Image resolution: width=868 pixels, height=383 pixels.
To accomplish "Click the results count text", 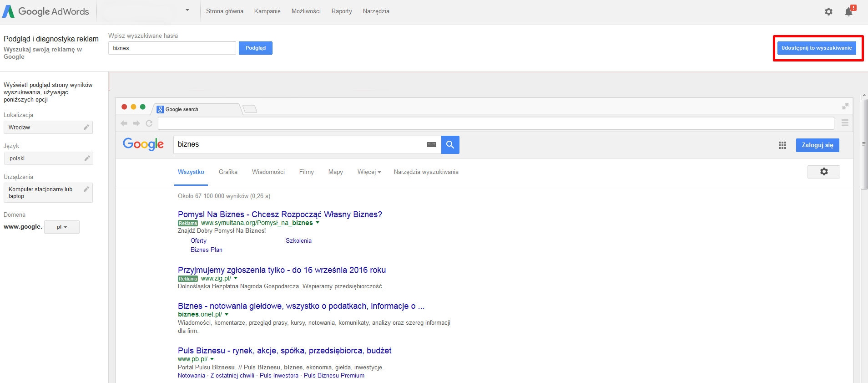I will pyautogui.click(x=224, y=196).
